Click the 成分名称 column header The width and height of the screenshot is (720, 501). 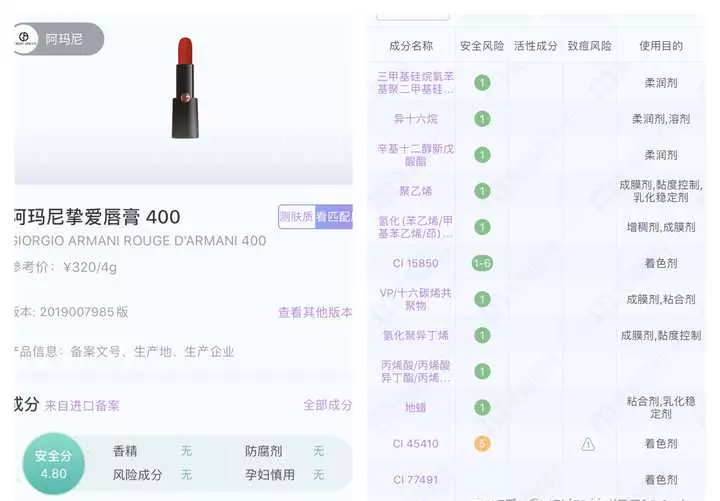pyautogui.click(x=411, y=46)
